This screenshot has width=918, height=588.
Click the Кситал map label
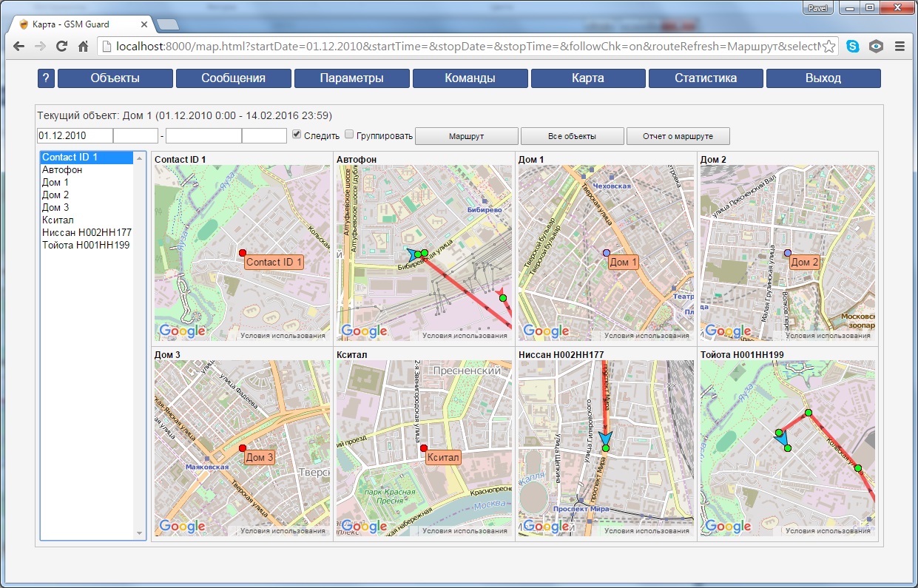pyautogui.click(x=444, y=458)
